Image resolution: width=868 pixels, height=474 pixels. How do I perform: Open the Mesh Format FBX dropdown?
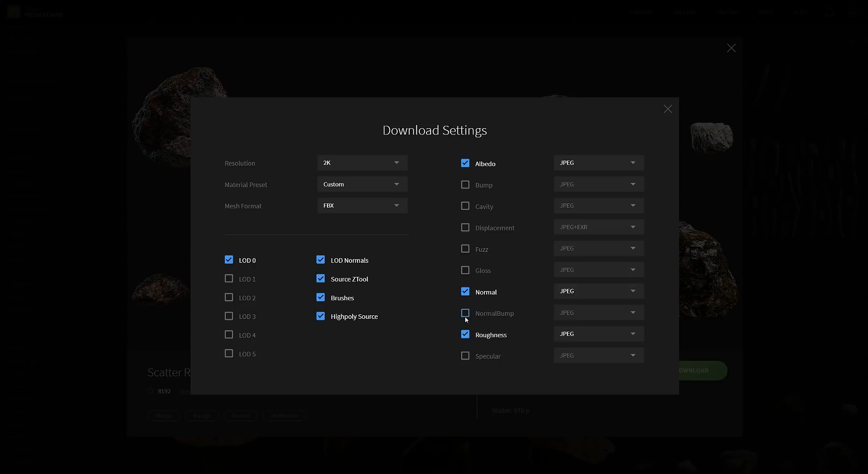pos(362,206)
